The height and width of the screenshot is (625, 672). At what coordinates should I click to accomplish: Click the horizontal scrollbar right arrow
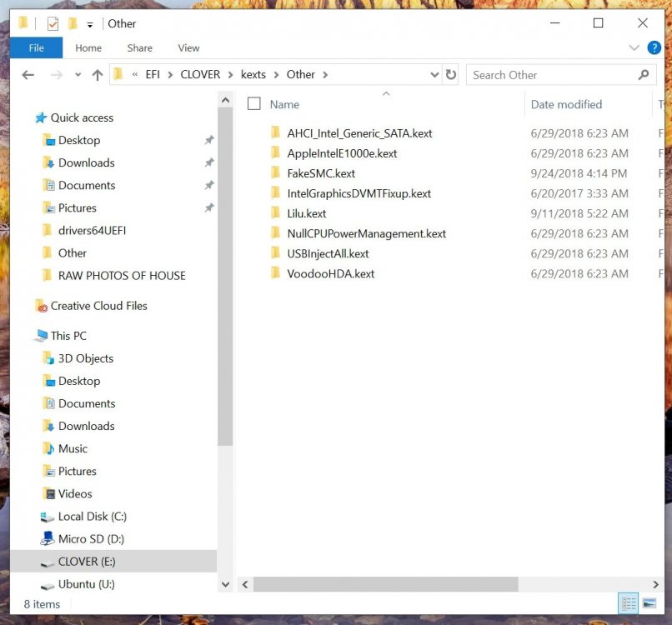point(655,584)
